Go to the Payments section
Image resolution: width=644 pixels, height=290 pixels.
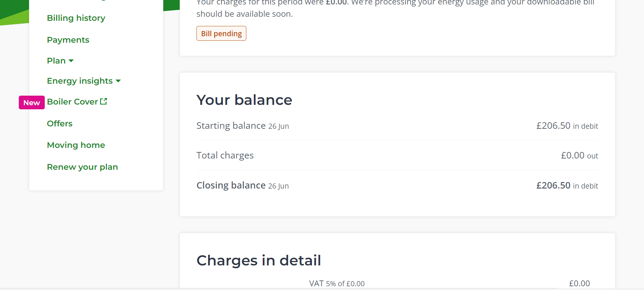click(68, 40)
